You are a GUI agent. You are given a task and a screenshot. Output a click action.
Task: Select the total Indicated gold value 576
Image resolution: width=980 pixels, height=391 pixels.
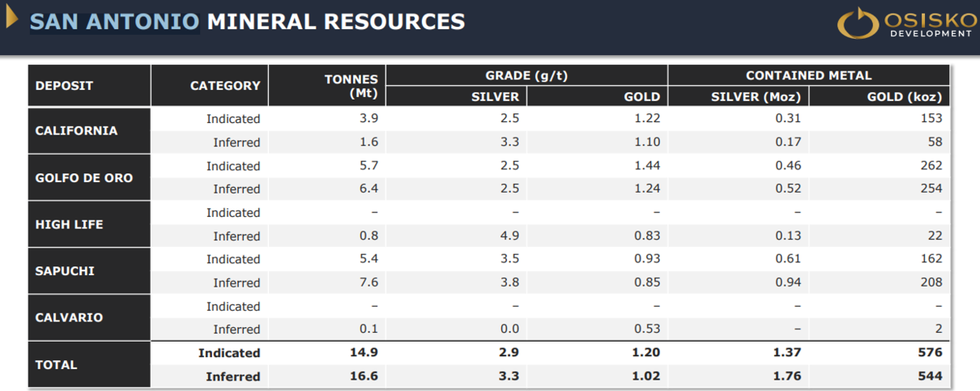[x=930, y=353]
